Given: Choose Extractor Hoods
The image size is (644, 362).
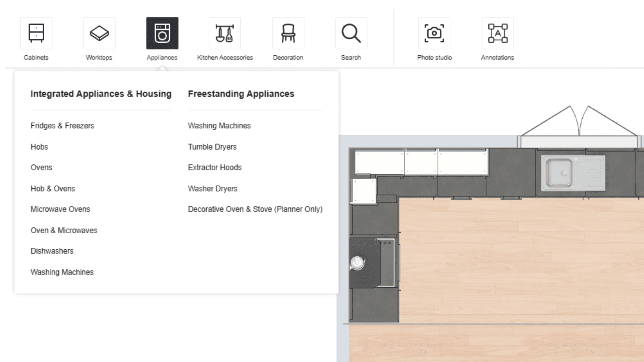Looking at the screenshot, I should click(215, 168).
